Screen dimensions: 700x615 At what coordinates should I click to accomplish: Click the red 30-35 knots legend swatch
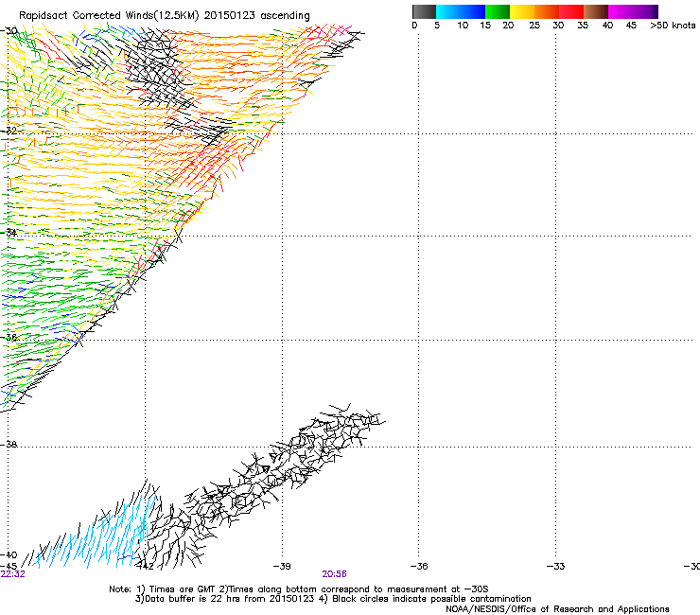point(571,11)
